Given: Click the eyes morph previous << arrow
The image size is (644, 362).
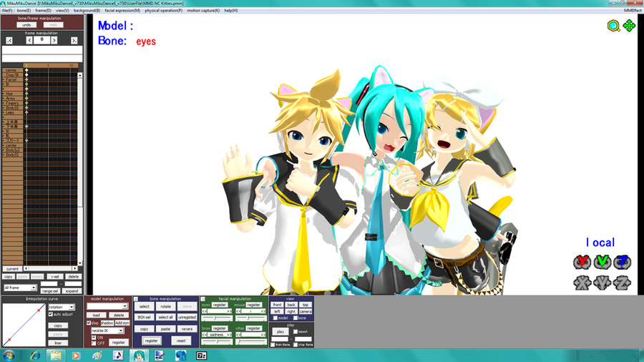Looking at the screenshot, I should (x=204, y=311).
